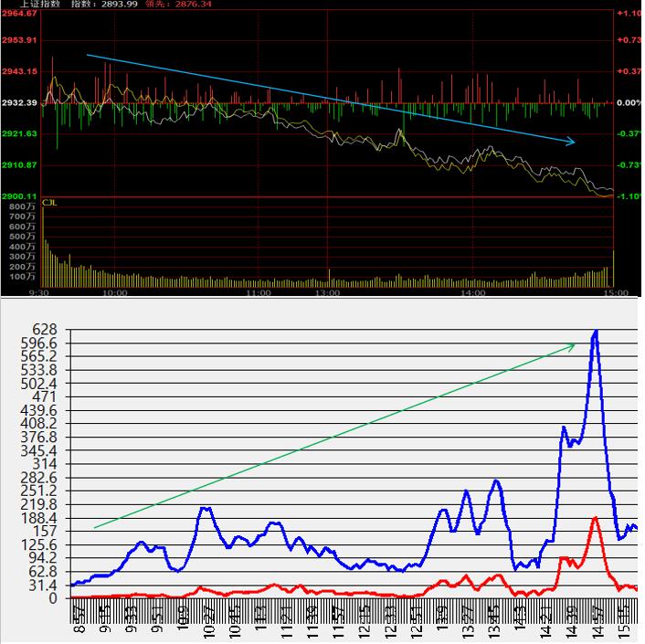Click the 376.8 lower chart axis value

click(x=39, y=438)
